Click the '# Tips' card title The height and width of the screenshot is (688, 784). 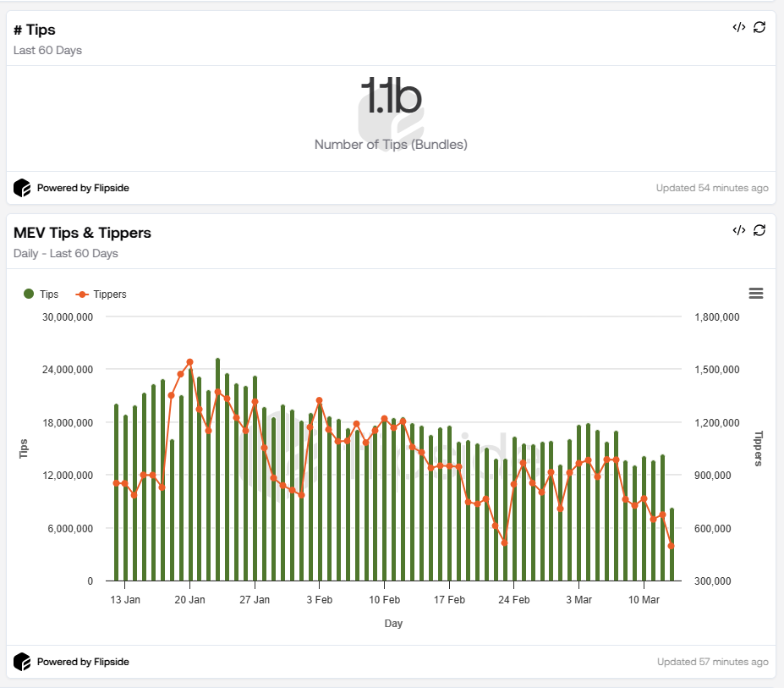pos(35,30)
